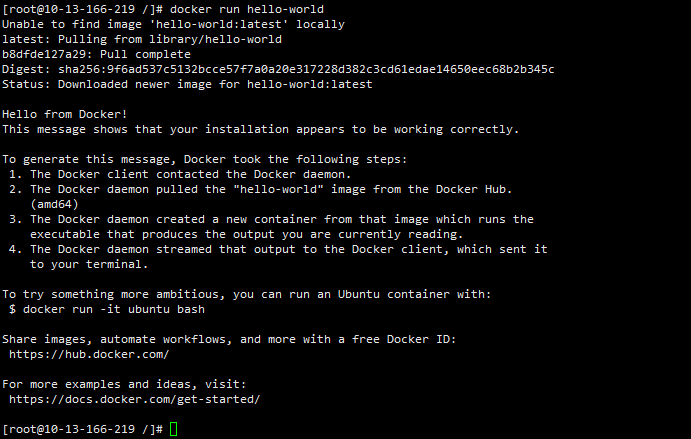
Task: Open the docs.docker.com get-started URL
Action: tap(134, 399)
